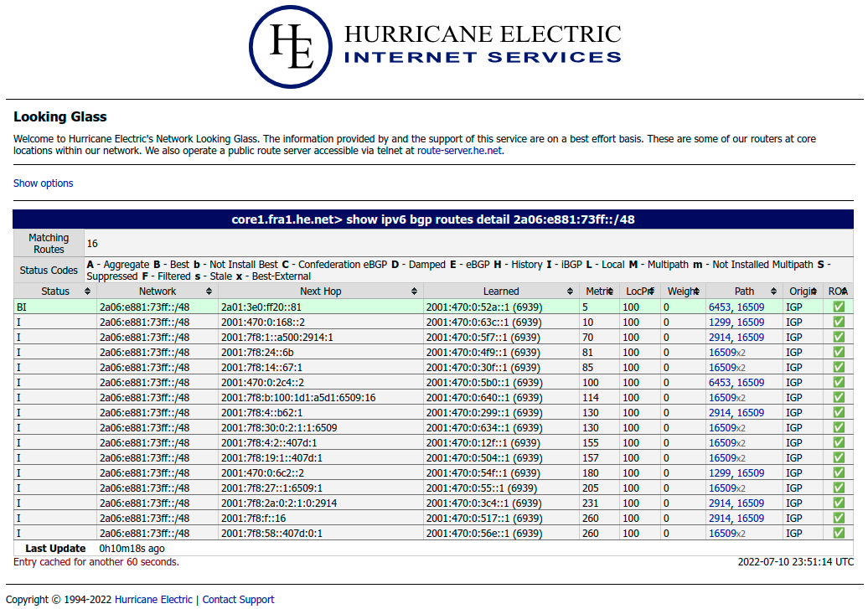Select learned address '2001:470:0:4f9::1 (6939)'
The width and height of the screenshot is (868, 609).
click(x=483, y=353)
